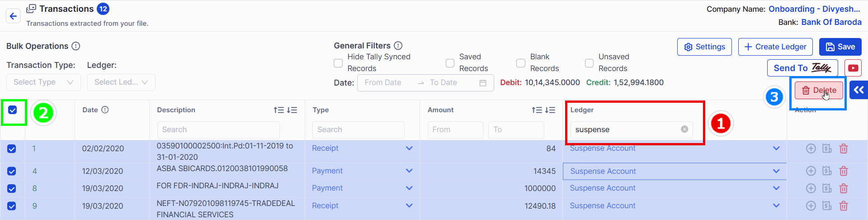
Task: Enable Hide Tally Synced Records filter
Action: point(338,63)
